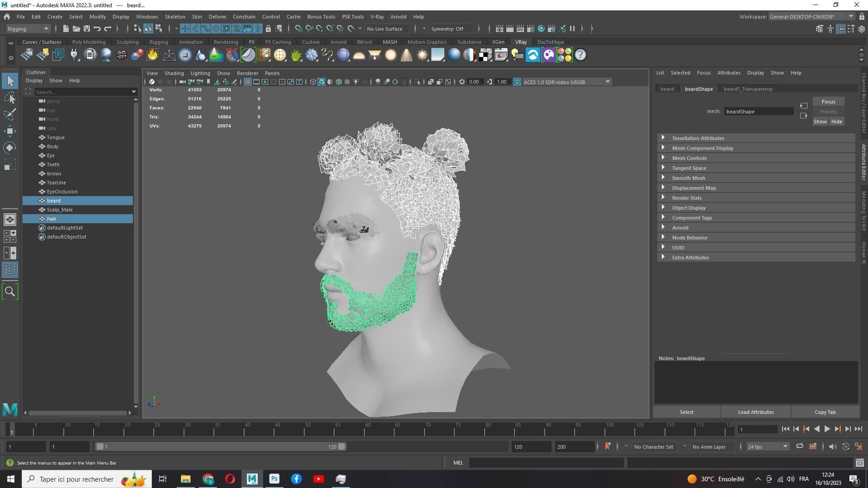Click the V-Ray sun light shelf icon
Image resolution: width=868 pixels, height=488 pixels.
pyautogui.click(x=422, y=55)
